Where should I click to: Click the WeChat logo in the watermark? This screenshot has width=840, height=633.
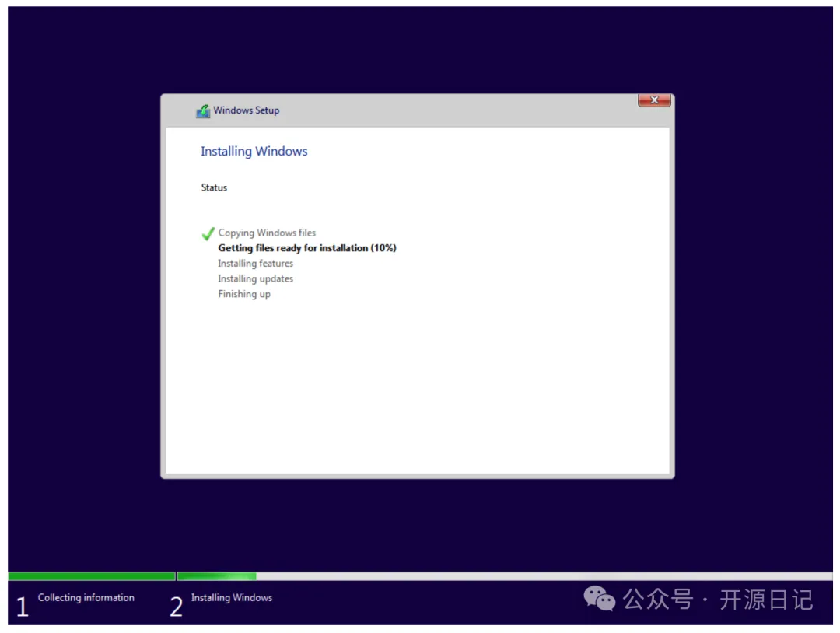click(600, 599)
